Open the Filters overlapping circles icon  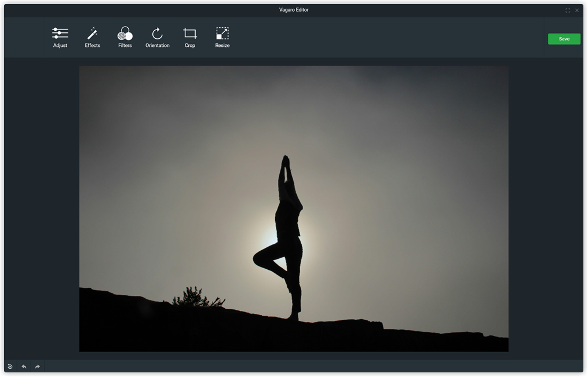coord(125,34)
